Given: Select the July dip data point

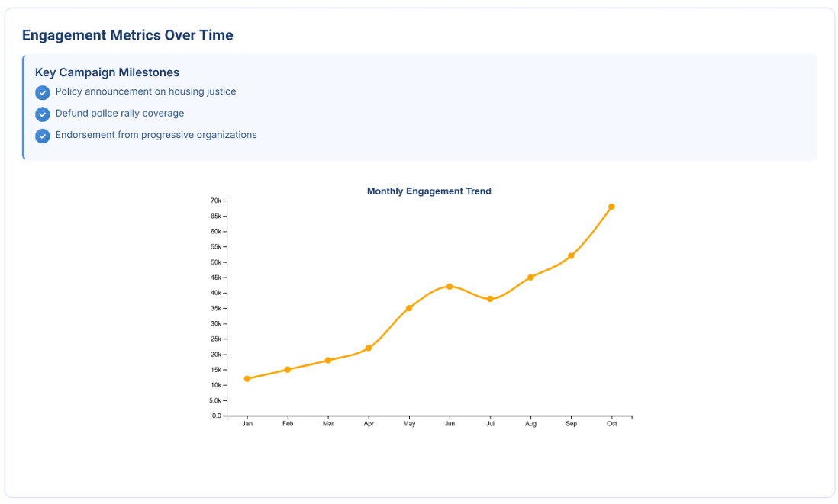Looking at the screenshot, I should 490,299.
